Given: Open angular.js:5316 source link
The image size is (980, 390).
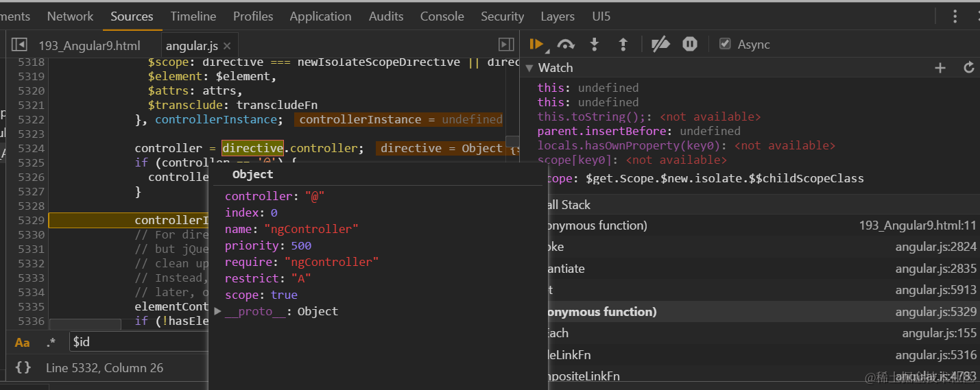Looking at the screenshot, I should 935,355.
